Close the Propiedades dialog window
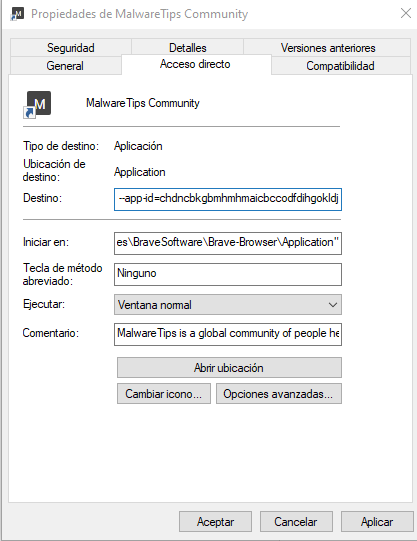The width and height of the screenshot is (417, 541). click(406, 13)
